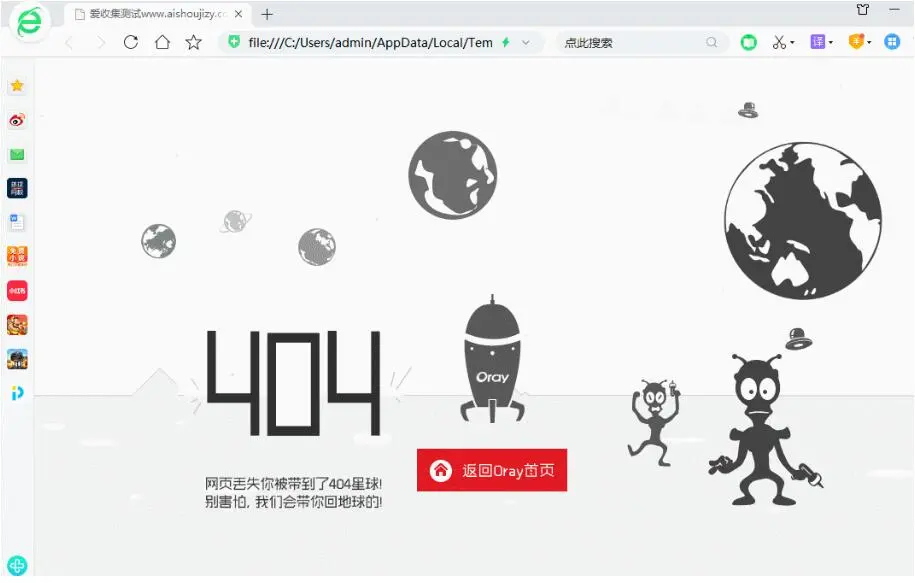
Task: Reload the page with the refresh icon
Action: [130, 42]
